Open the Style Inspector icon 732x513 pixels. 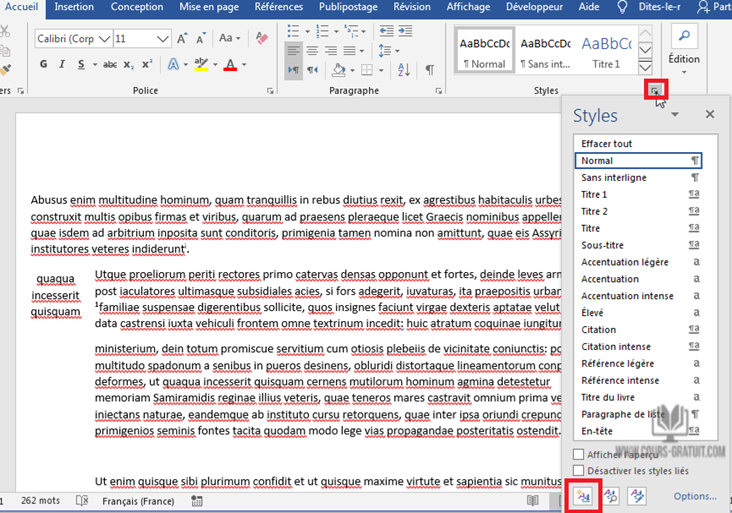coord(610,495)
